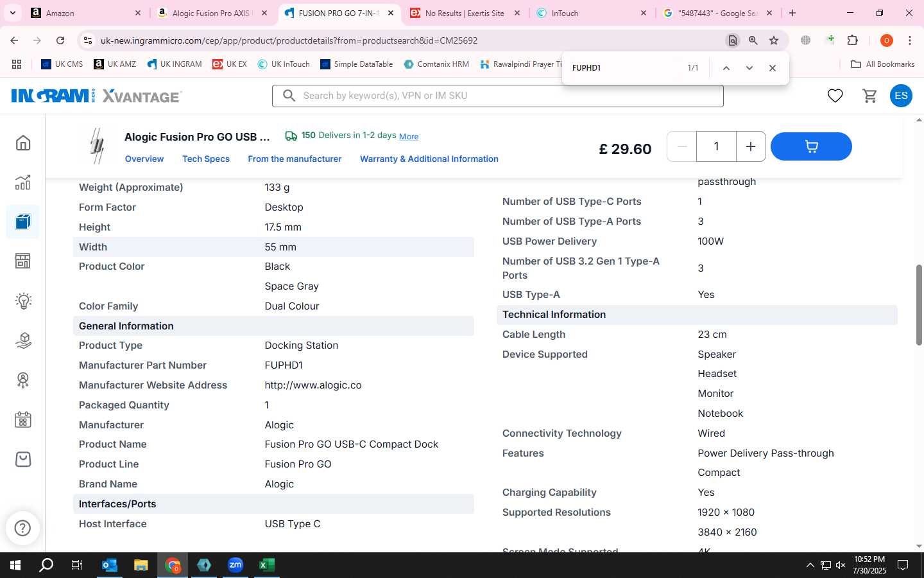
Task: Open the help question mark button
Action: [22, 528]
